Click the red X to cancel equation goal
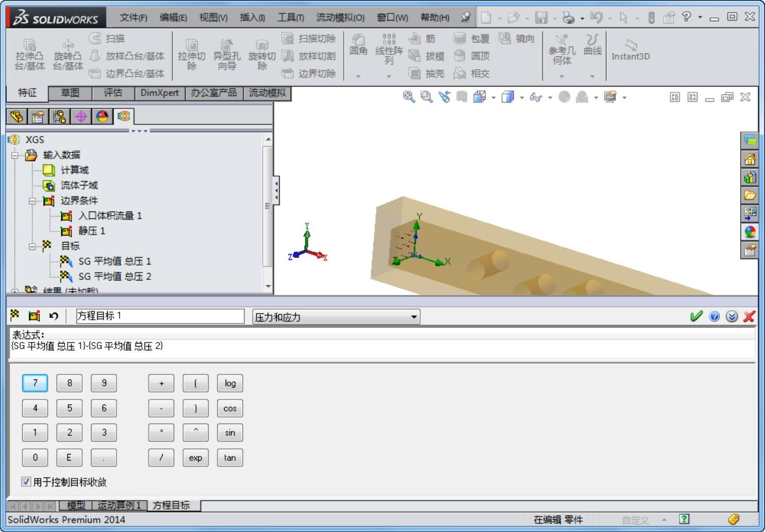This screenshot has width=765, height=532. point(749,316)
